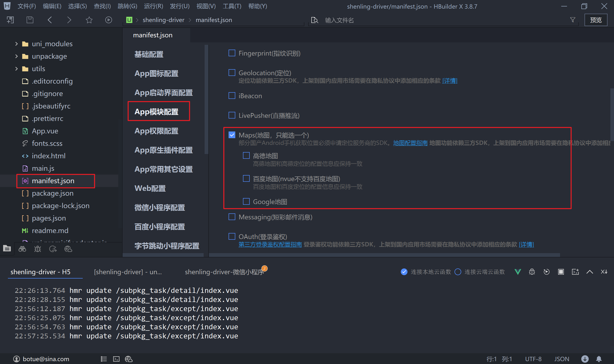614x364 pixels.
Task: Enable the Geolocation(定位) checkbox
Action: 232,73
